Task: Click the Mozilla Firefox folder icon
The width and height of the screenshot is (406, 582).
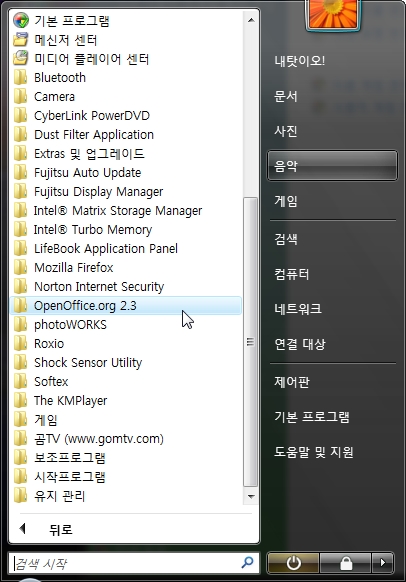Action: tap(21, 267)
